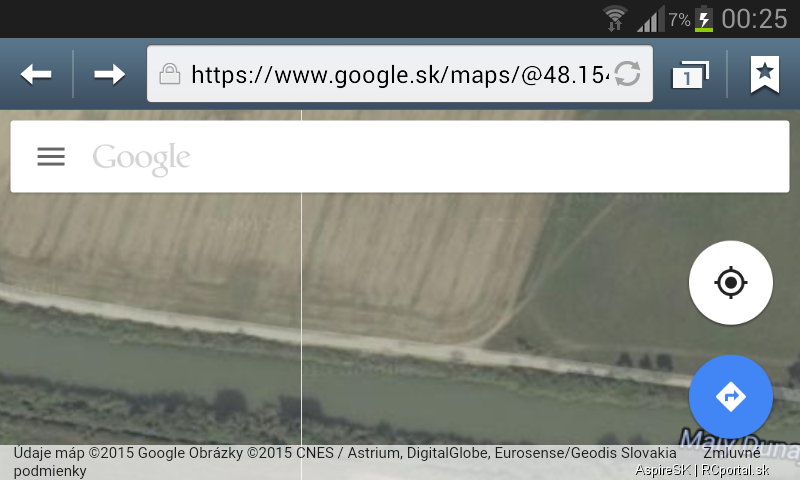This screenshot has width=800, height=480.
Task: Tap the padlock security icon in address bar
Action: point(170,73)
